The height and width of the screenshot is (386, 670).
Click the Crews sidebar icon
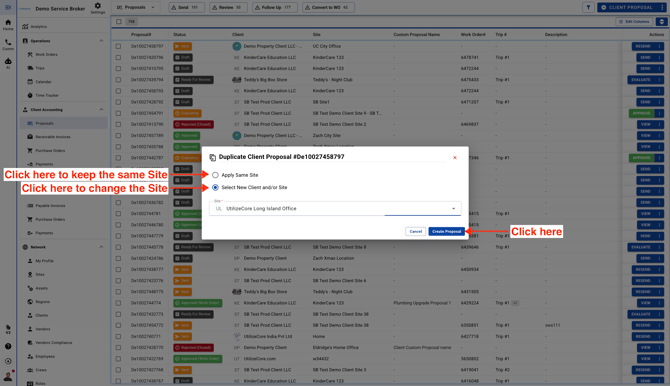tap(30, 370)
